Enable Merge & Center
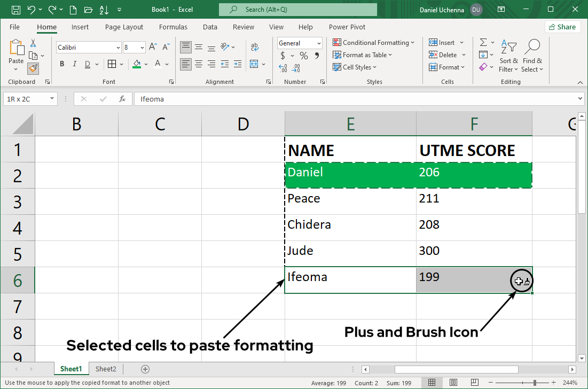This screenshot has width=588, height=389. 254,64
